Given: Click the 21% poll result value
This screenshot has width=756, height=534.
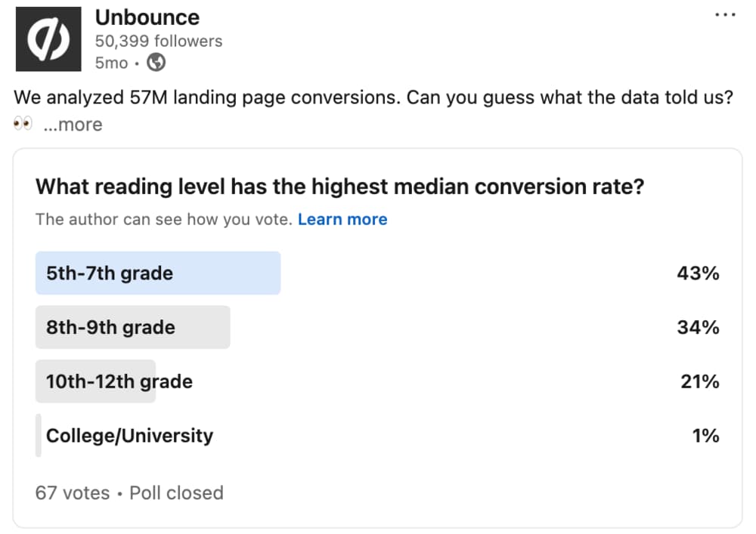Looking at the screenshot, I should click(699, 381).
